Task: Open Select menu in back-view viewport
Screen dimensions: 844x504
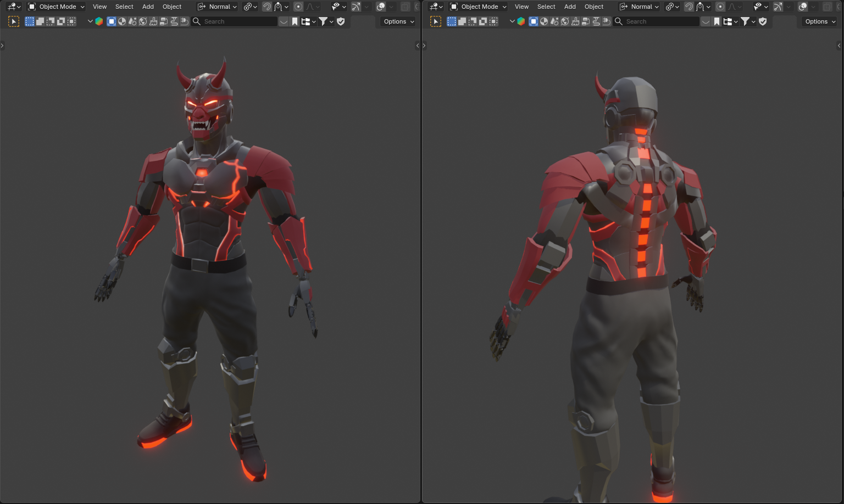Action: click(x=546, y=7)
